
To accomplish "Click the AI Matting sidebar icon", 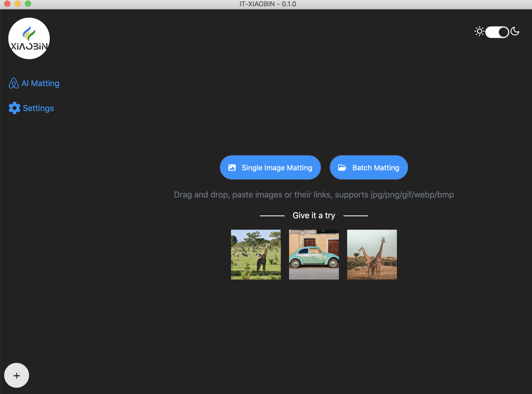I will pyautogui.click(x=13, y=83).
